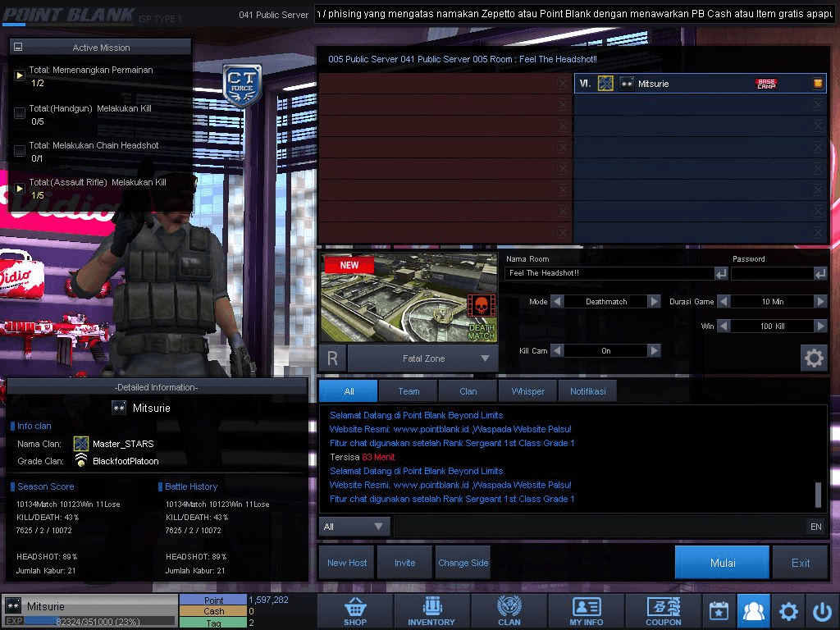The width and height of the screenshot is (840, 630).
Task: Increase Win kill limit with right arrow
Action: (820, 326)
